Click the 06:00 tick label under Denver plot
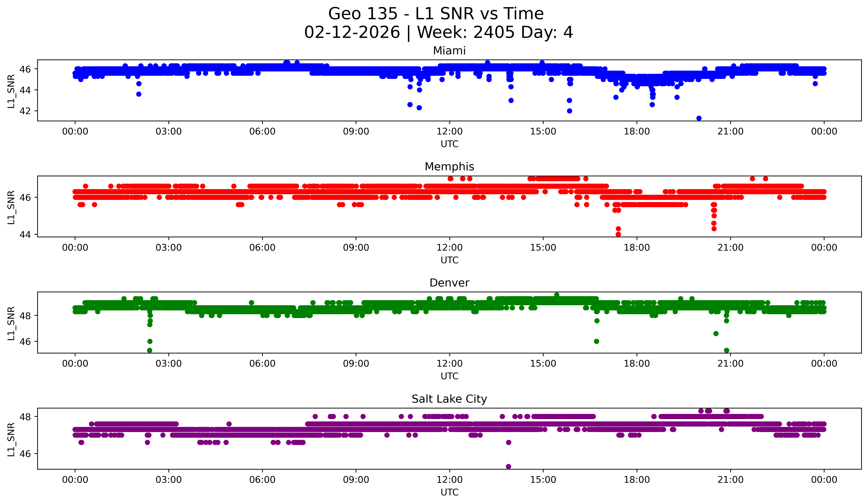This screenshot has height=504, width=868. 262,364
